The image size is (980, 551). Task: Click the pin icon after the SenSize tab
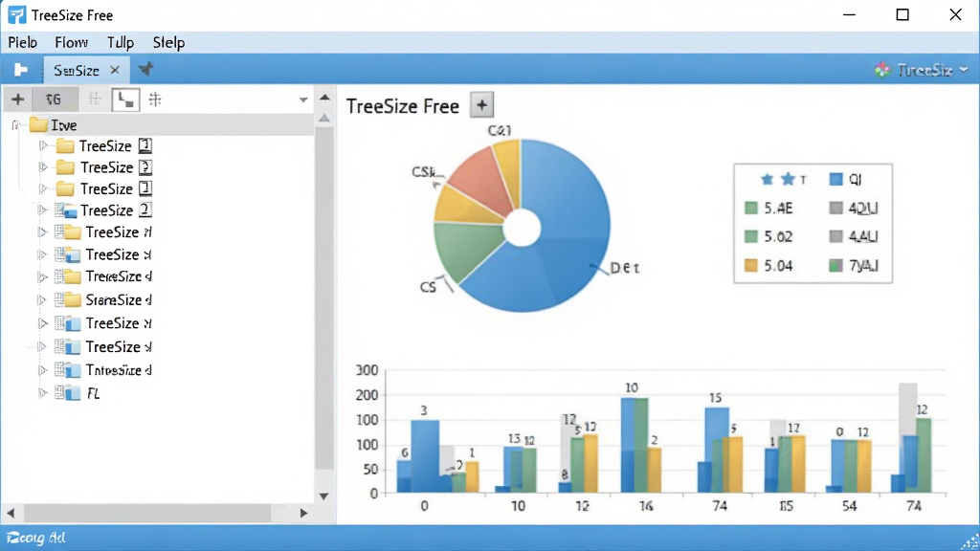pos(145,69)
